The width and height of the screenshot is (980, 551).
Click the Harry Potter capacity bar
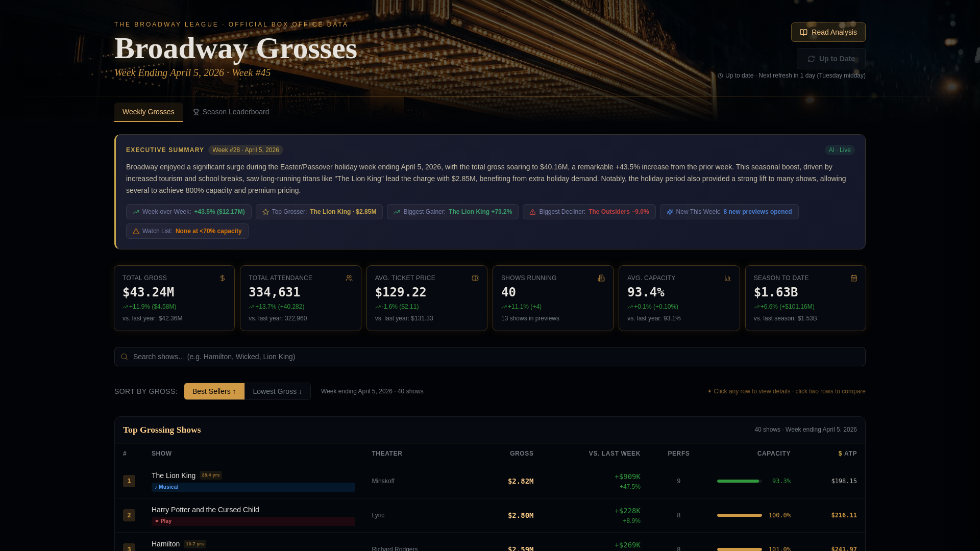coord(740,515)
